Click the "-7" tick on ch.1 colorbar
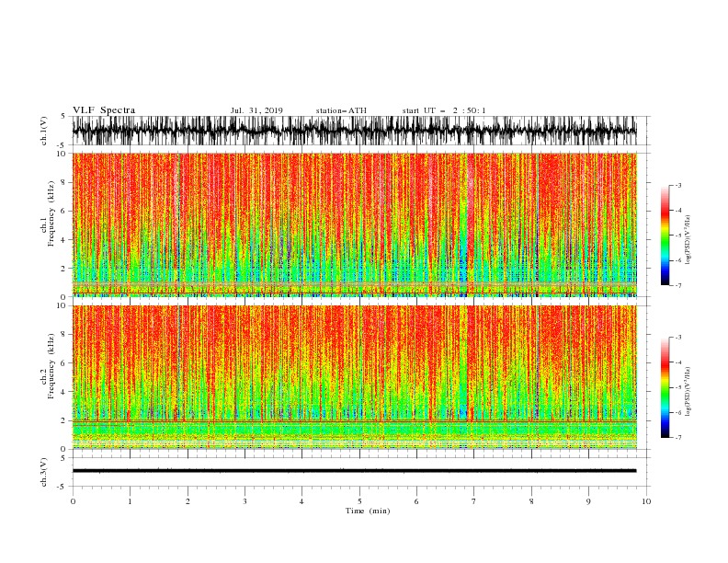This screenshot has width=728, height=563. pyautogui.click(x=678, y=285)
